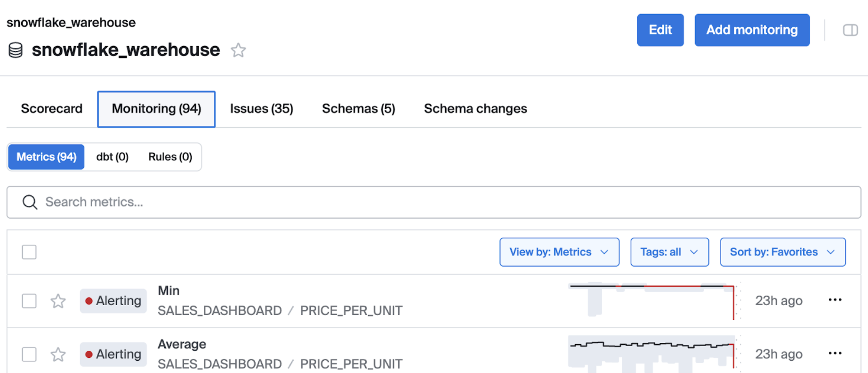Click the database icon beside snowflake_warehouse title
Viewport: 868px width, 373px height.
(16, 50)
